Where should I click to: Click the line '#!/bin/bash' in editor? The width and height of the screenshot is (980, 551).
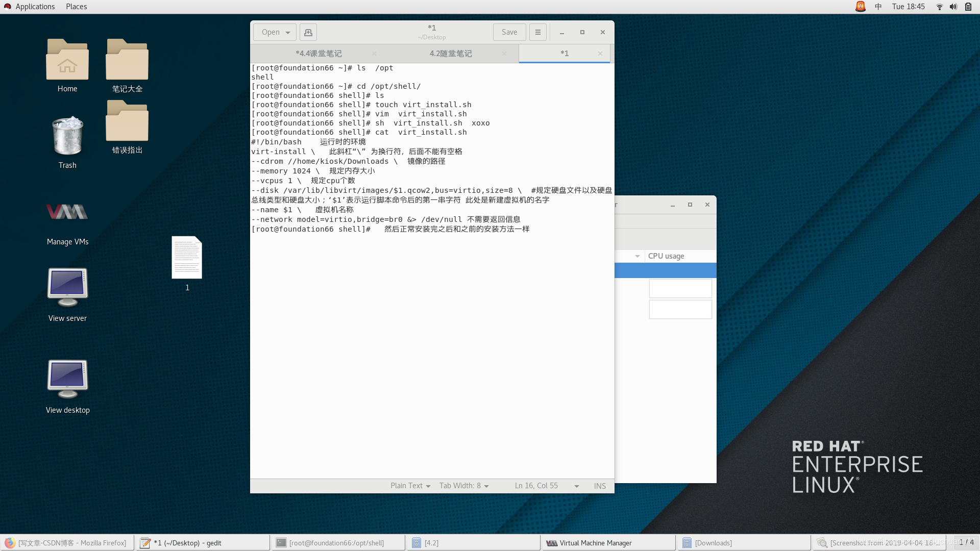[276, 142]
